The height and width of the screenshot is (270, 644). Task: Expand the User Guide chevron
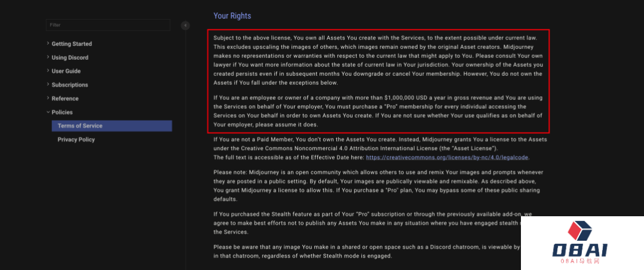click(x=48, y=71)
